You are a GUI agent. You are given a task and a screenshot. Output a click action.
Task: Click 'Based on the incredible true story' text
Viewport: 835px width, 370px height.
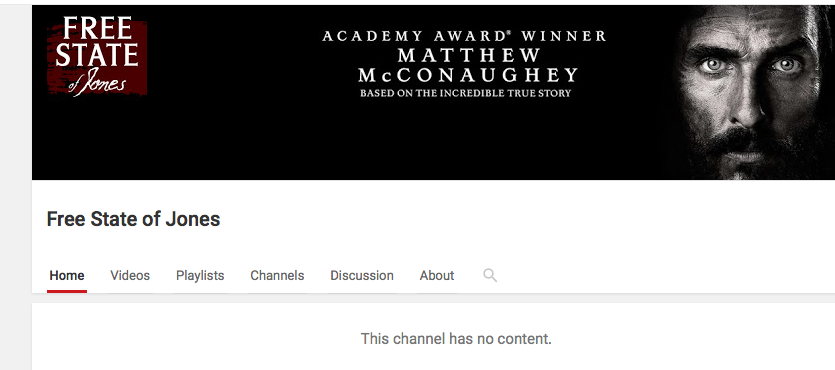coord(465,93)
